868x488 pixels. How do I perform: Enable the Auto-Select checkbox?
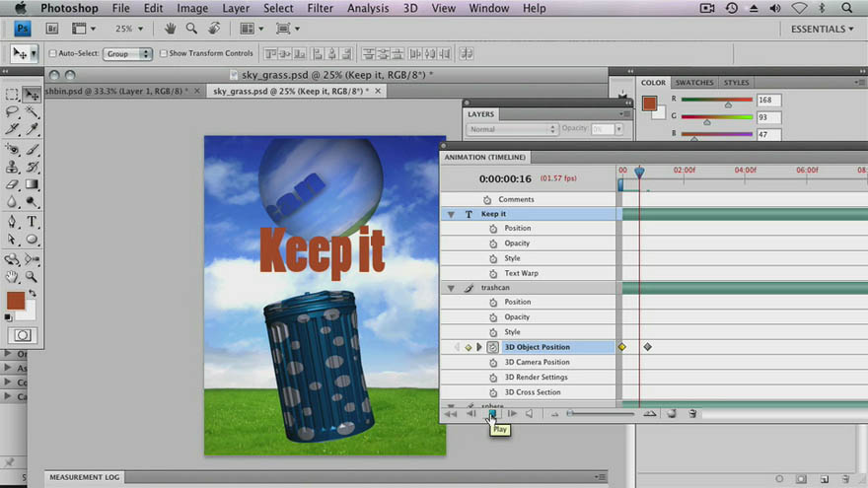tap(52, 53)
